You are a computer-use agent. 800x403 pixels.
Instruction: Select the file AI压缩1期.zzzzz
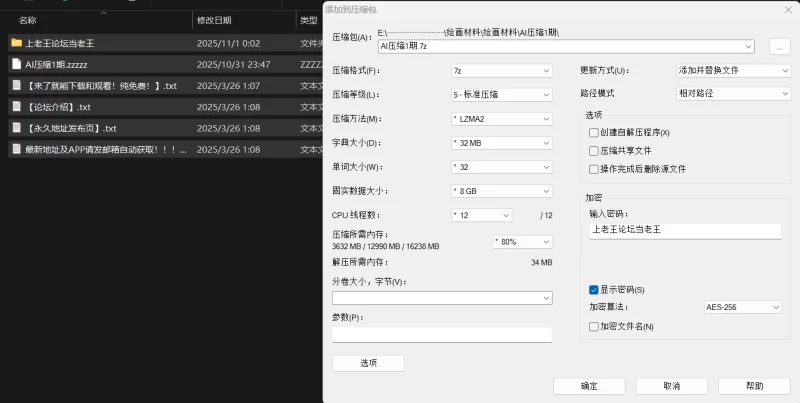tap(56, 65)
